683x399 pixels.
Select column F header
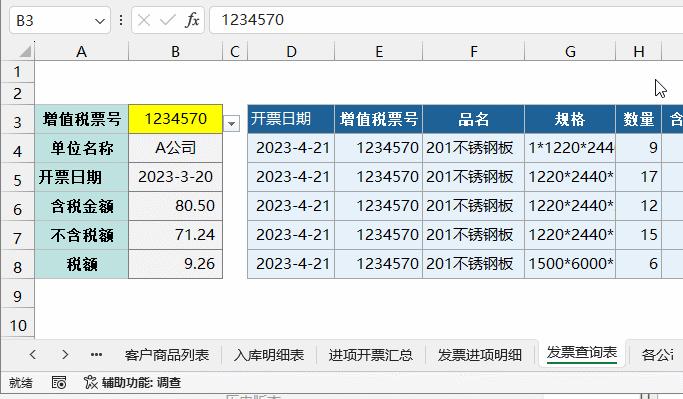[473, 52]
